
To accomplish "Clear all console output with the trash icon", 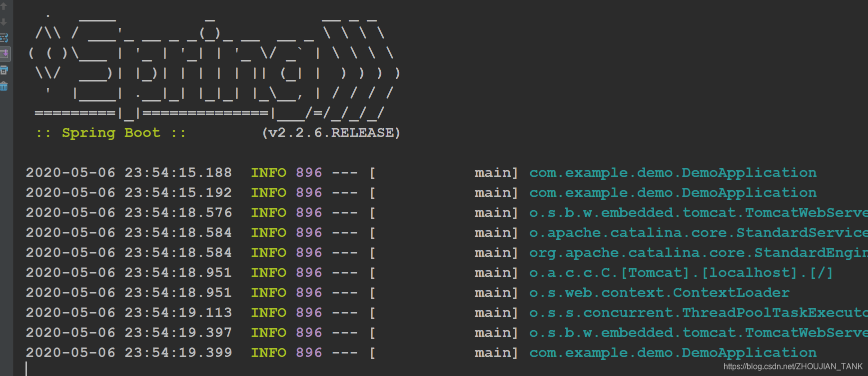I will [4, 86].
